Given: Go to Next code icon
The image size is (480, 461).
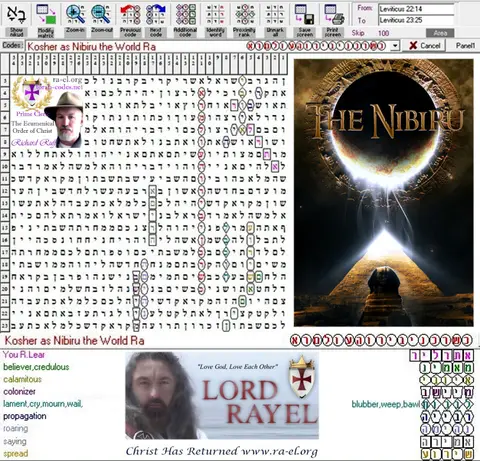Looking at the screenshot, I should [156, 14].
